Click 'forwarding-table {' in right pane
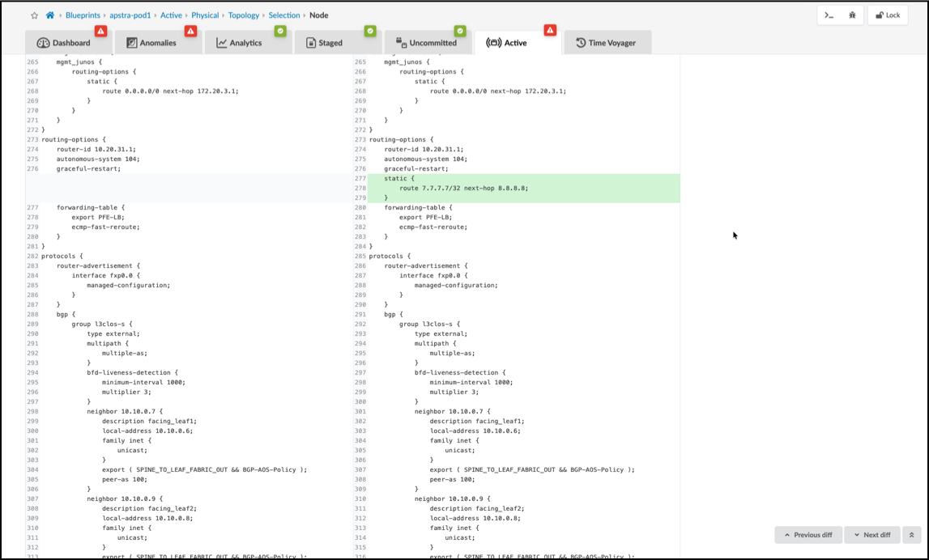Image resolution: width=929 pixels, height=560 pixels. pos(418,208)
